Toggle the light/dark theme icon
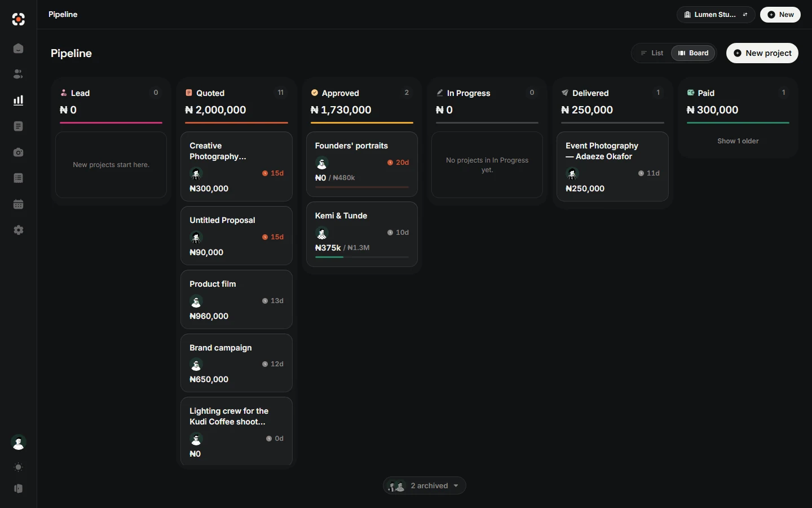 [x=18, y=467]
